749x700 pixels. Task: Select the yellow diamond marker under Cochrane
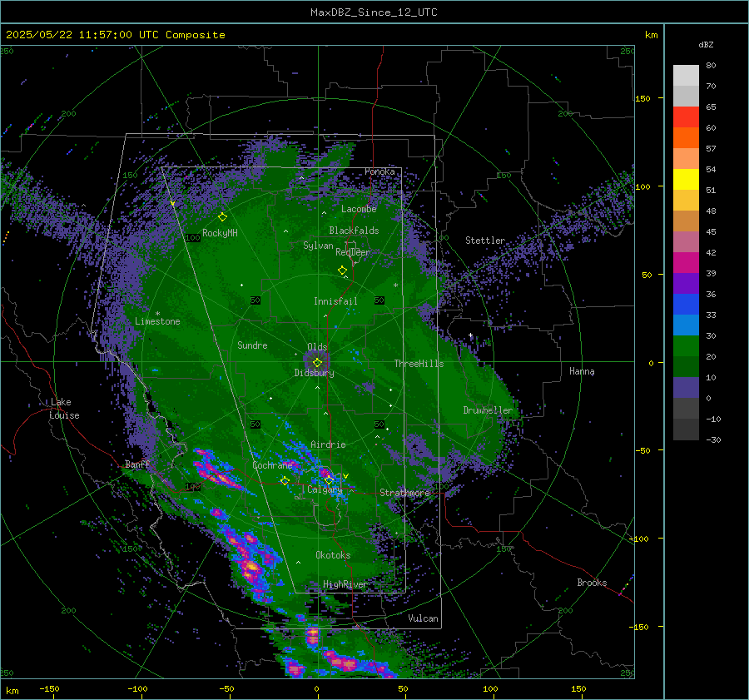[285, 480]
